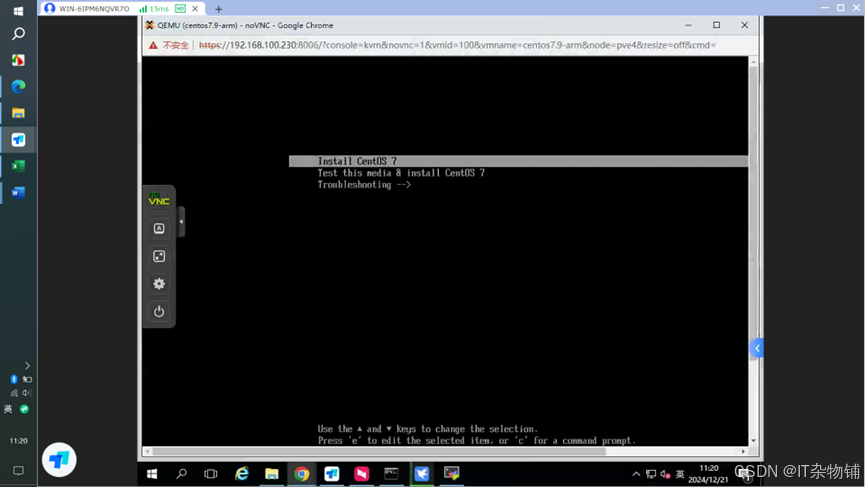Open monitor app icon in remote taskbar
The image size is (865, 487).
(x=451, y=474)
